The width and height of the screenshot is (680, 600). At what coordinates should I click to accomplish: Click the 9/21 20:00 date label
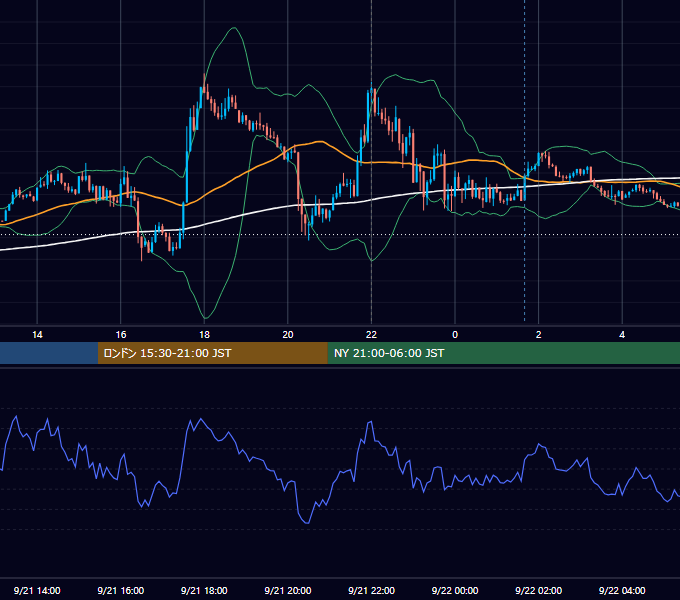point(288,590)
